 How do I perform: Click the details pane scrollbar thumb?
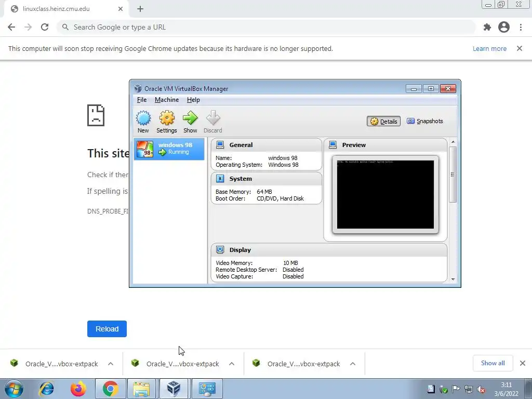click(x=453, y=175)
